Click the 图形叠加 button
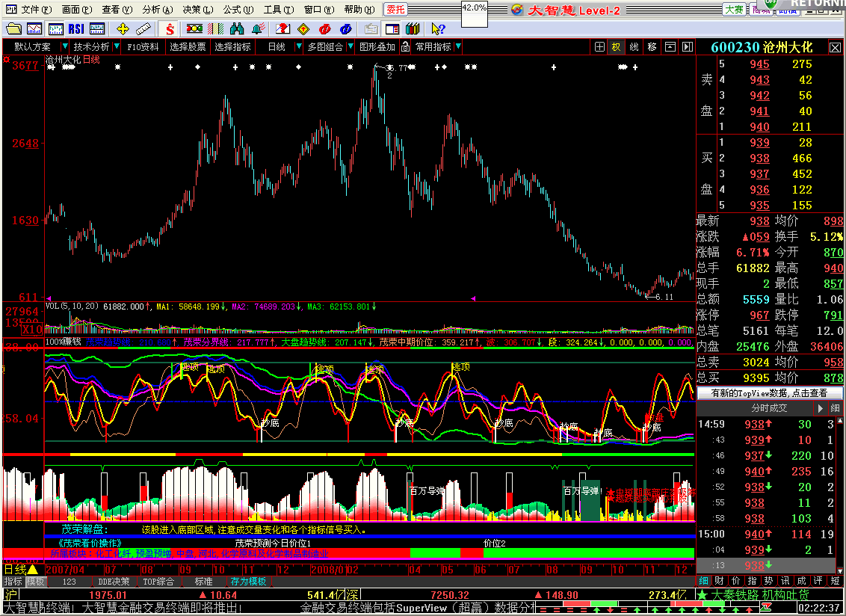This screenshot has width=846, height=616. [377, 47]
